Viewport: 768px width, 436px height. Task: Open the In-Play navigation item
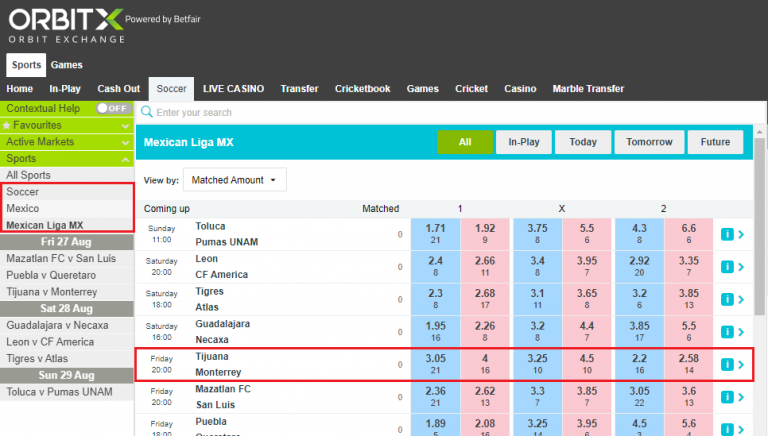[65, 89]
